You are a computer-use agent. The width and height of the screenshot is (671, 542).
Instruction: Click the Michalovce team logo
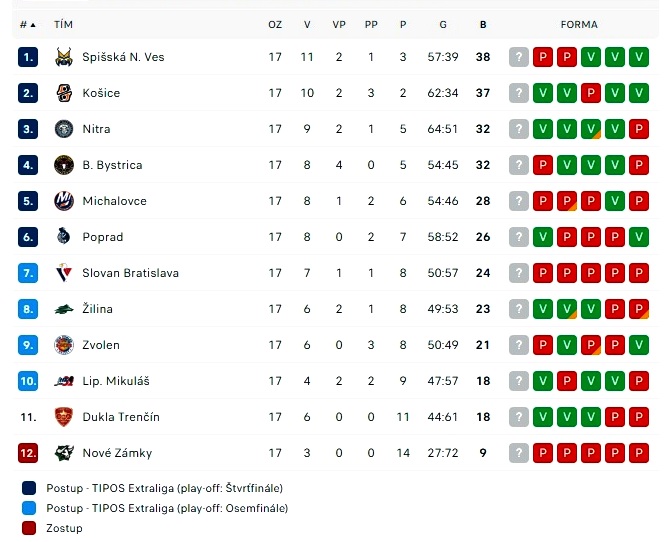click(x=64, y=201)
